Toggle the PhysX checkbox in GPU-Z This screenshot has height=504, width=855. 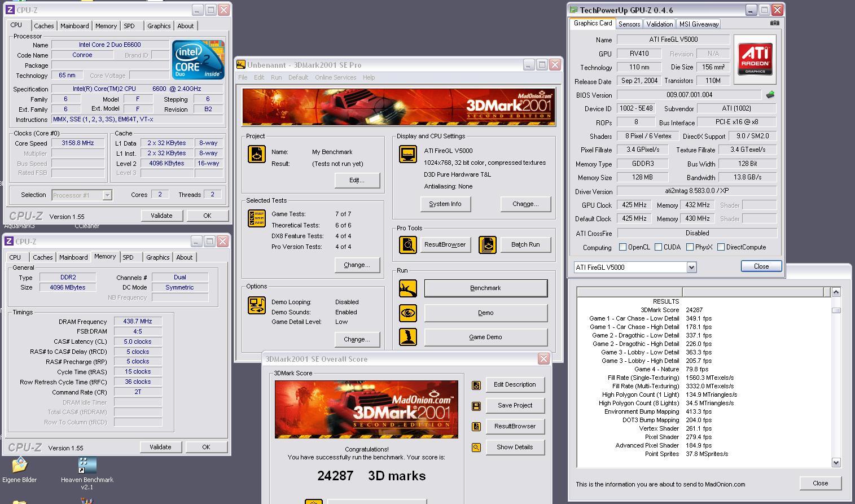coord(690,247)
